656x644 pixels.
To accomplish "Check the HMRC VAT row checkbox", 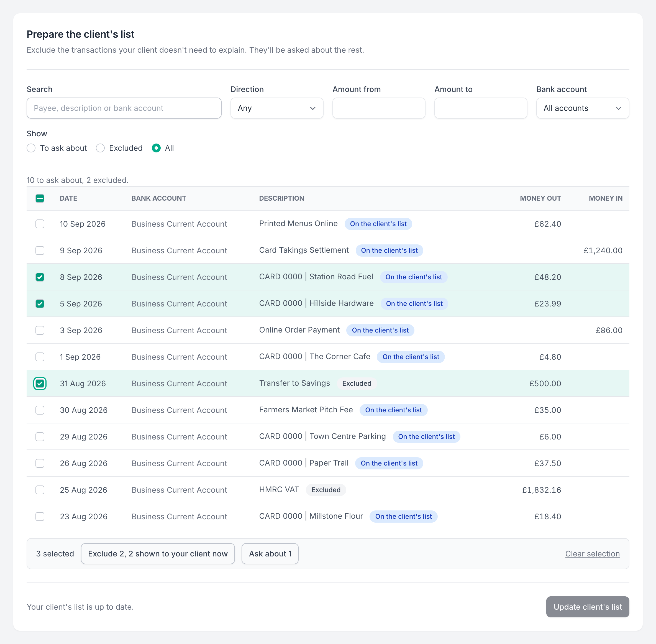I will (40, 490).
